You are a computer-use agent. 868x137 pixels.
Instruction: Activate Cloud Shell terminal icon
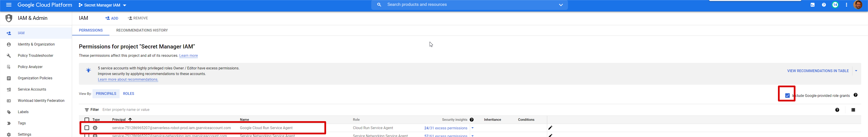click(812, 5)
